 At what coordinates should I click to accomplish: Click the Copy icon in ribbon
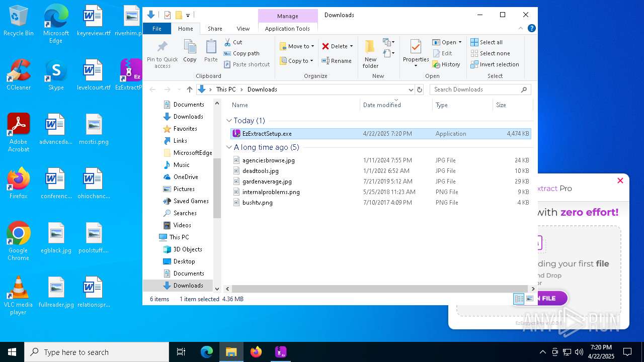[190, 52]
